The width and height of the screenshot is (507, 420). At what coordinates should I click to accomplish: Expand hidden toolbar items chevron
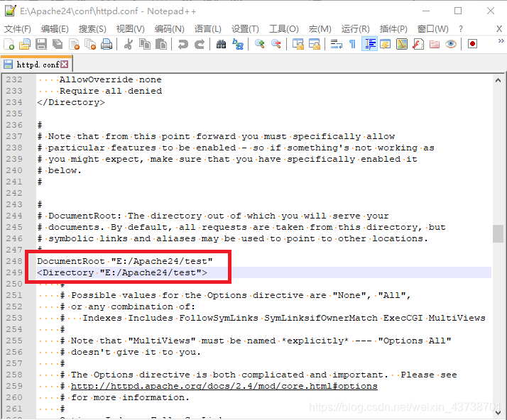501,40
